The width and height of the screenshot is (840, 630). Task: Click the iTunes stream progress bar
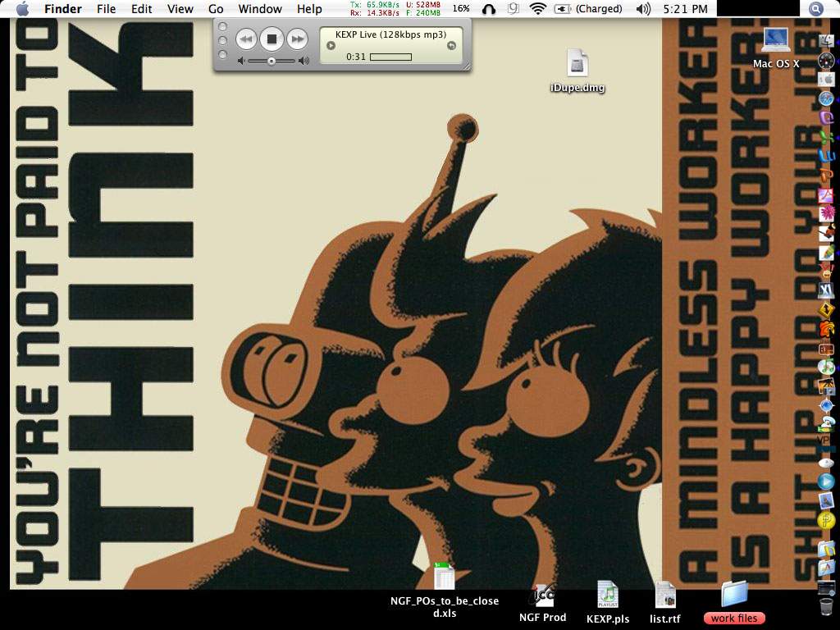(390, 57)
